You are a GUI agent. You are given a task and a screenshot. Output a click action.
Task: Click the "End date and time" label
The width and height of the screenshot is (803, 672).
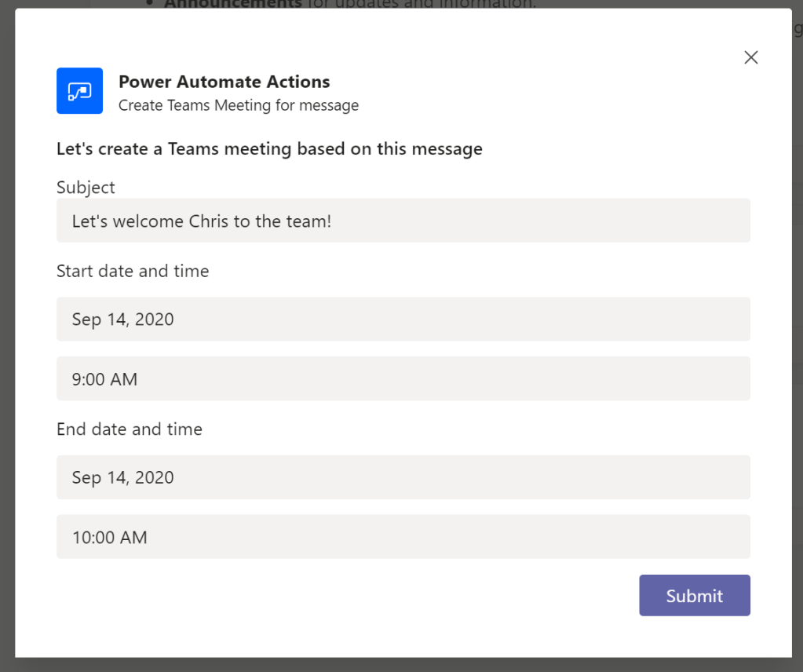(x=130, y=429)
